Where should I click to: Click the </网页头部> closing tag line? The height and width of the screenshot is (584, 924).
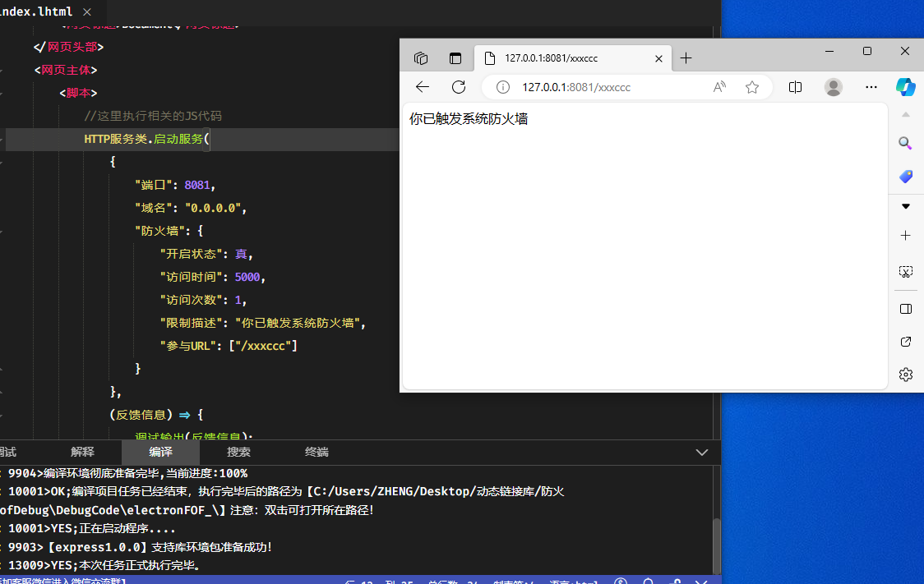68,47
